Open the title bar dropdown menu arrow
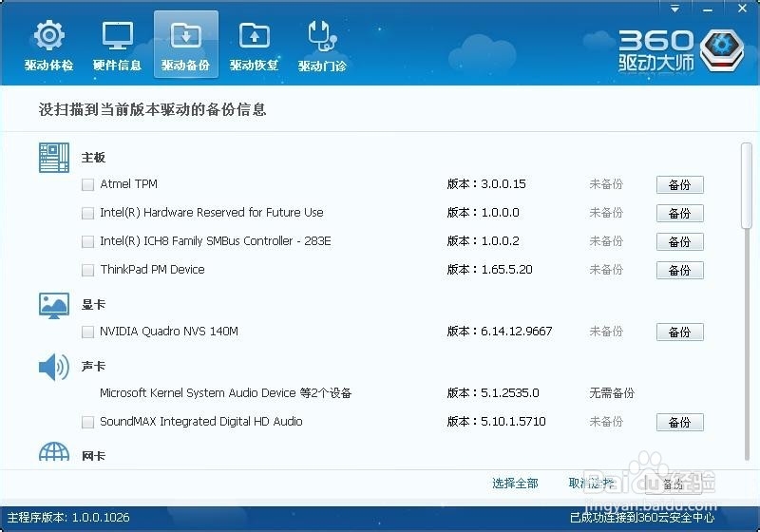This screenshot has height=532, width=760. (674, 9)
